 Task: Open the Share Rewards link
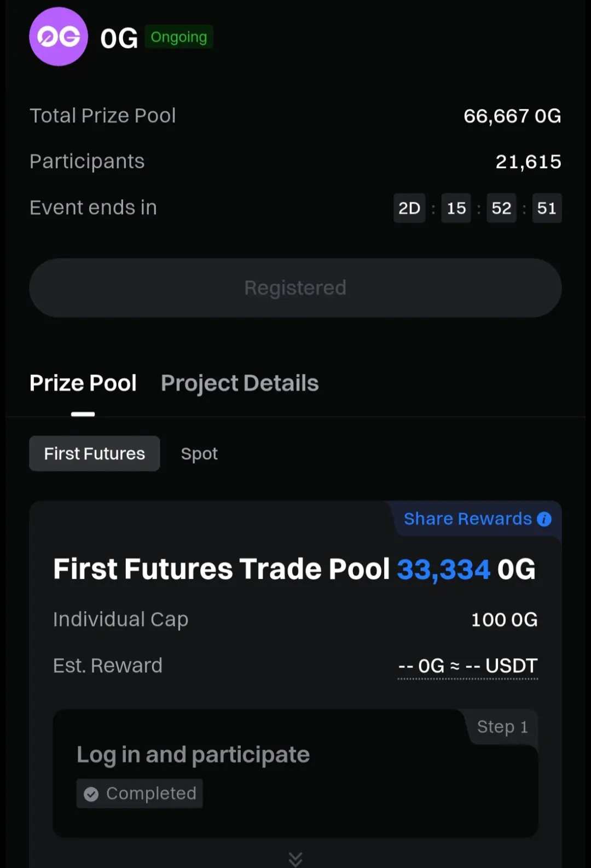(x=467, y=519)
